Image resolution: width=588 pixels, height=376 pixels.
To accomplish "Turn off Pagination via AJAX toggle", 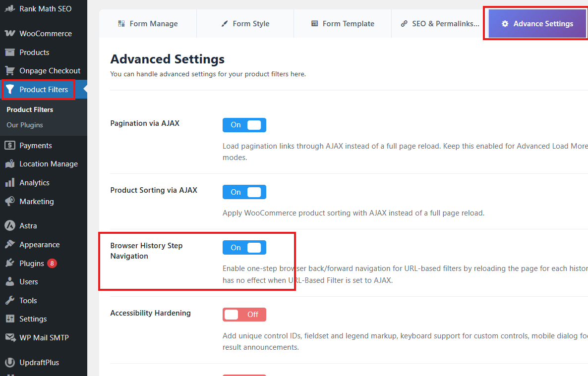I will pos(244,125).
